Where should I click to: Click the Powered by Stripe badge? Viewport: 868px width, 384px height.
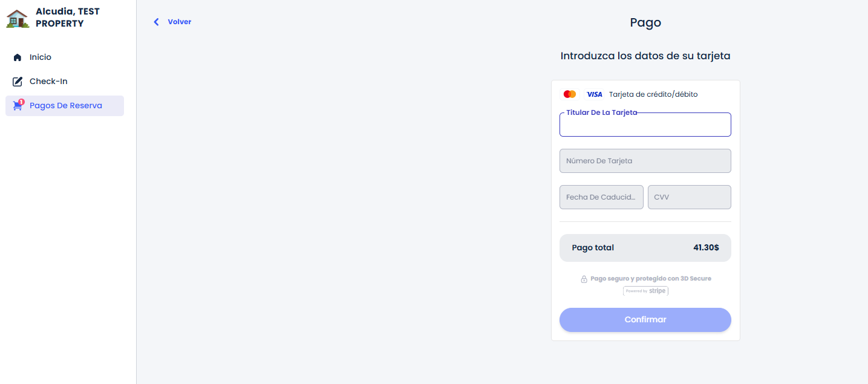pos(645,291)
